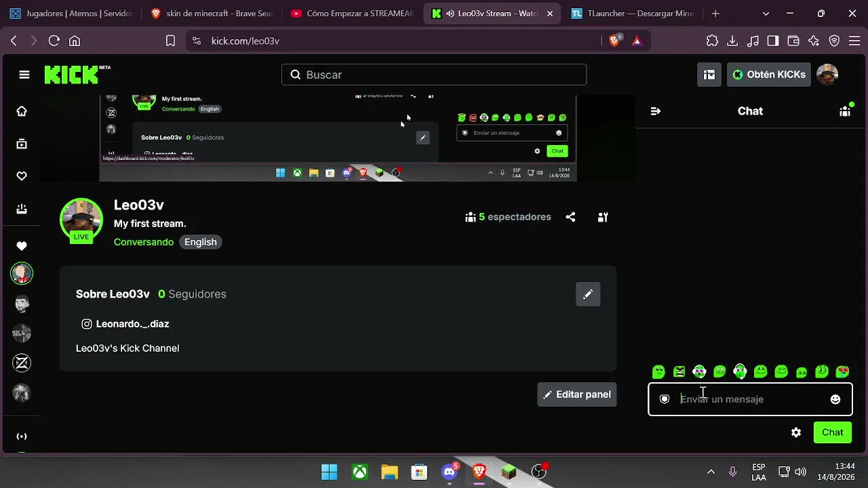The width and height of the screenshot is (868, 488).
Task: Open the green-ringed followed channel avatar in sidebar
Action: (x=22, y=274)
